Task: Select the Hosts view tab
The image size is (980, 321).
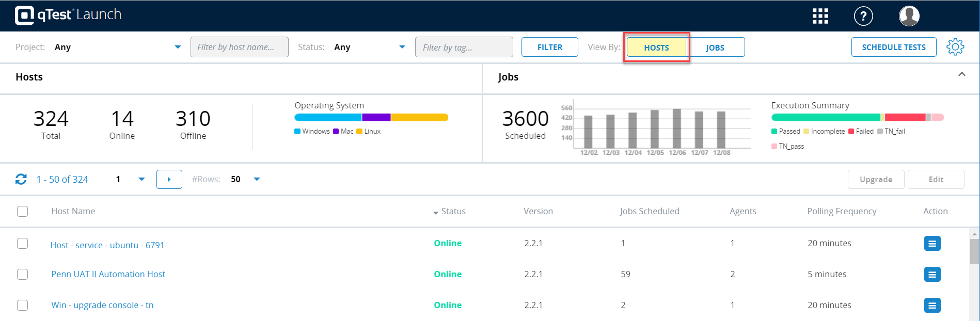Action: coord(656,47)
